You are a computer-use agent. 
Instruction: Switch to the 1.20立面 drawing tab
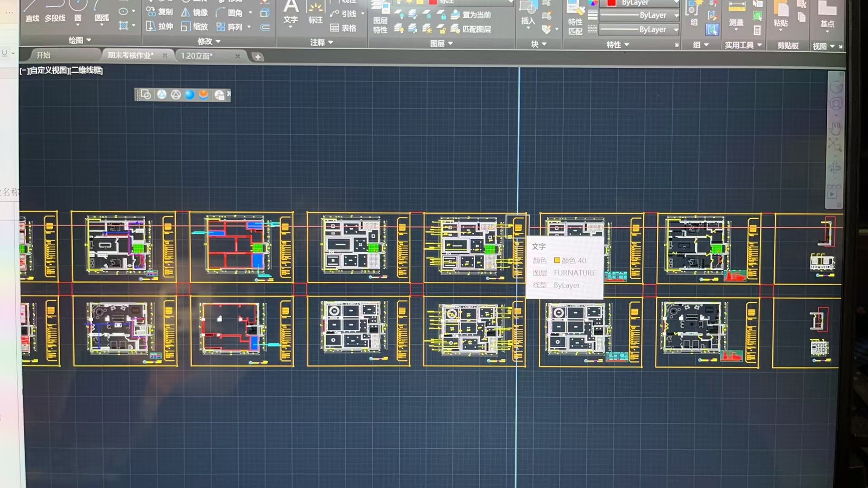pos(197,56)
